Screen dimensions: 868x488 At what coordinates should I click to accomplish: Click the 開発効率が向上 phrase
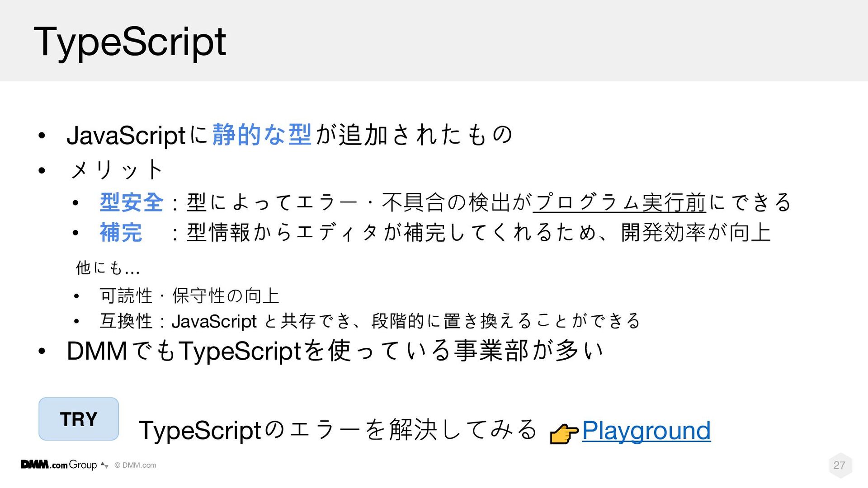tap(696, 233)
